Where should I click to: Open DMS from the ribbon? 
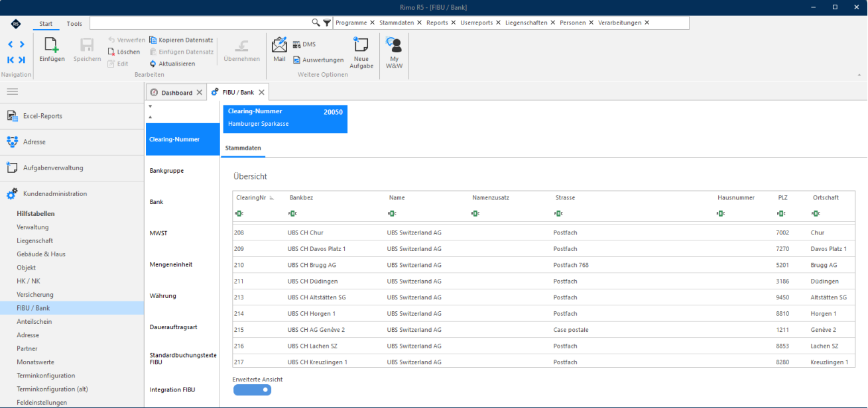(304, 44)
